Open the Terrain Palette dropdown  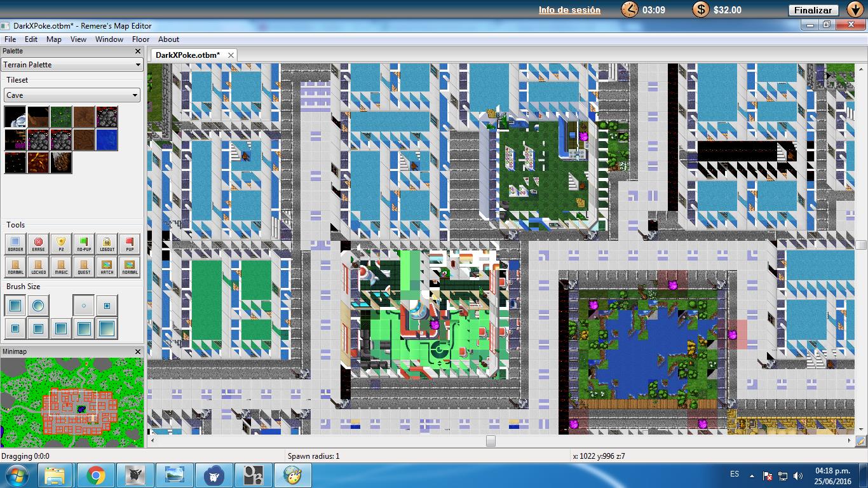pyautogui.click(x=72, y=65)
